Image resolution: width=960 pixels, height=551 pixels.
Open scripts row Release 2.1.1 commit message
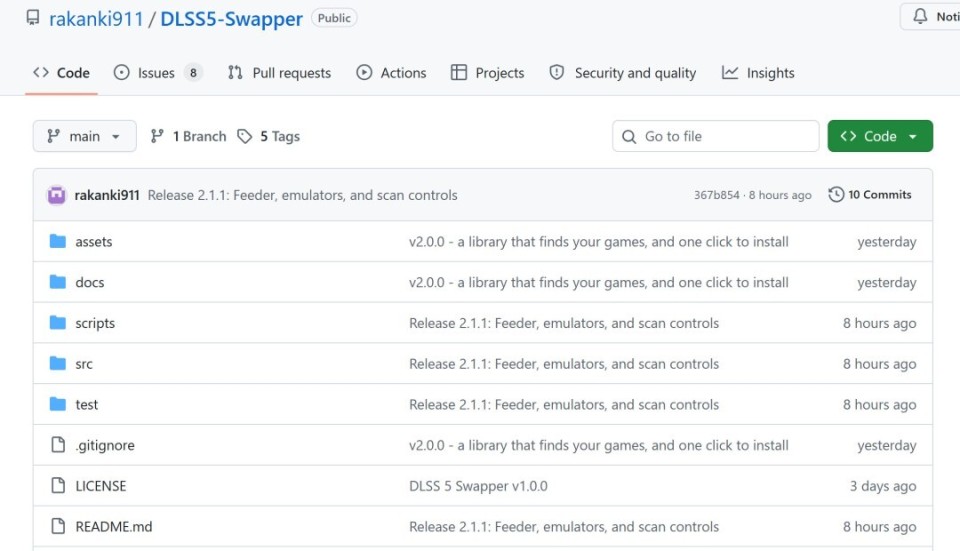(x=564, y=323)
